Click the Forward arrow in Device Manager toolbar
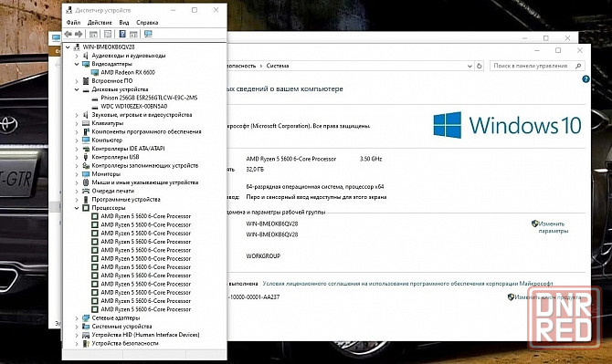Image resolution: width=612 pixels, height=364 pixels. pos(79,34)
